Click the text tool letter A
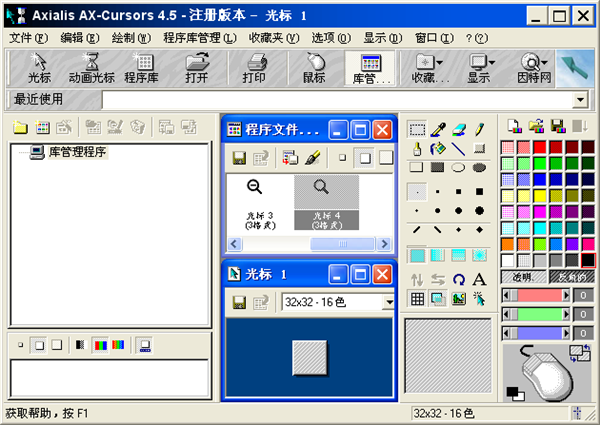The height and width of the screenshot is (425, 600). coord(479,280)
